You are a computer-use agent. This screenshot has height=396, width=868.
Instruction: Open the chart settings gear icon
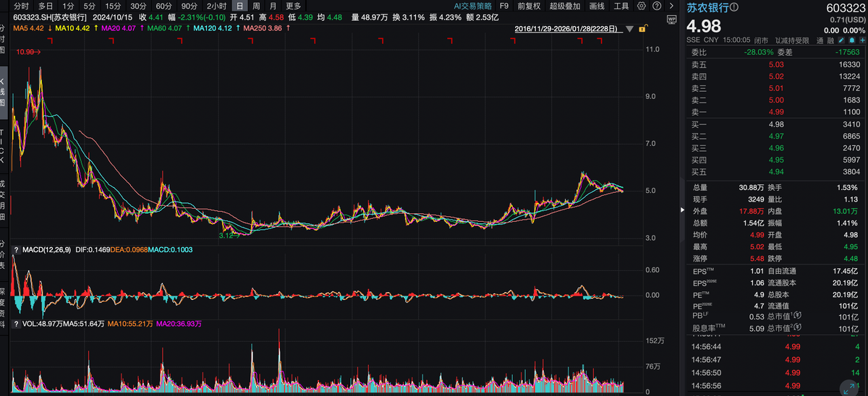[642, 6]
